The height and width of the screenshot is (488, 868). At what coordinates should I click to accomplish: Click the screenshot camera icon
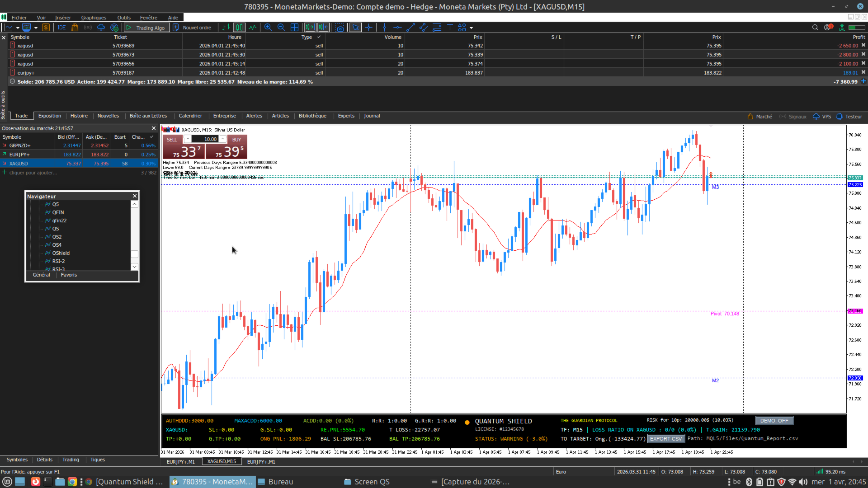340,28
